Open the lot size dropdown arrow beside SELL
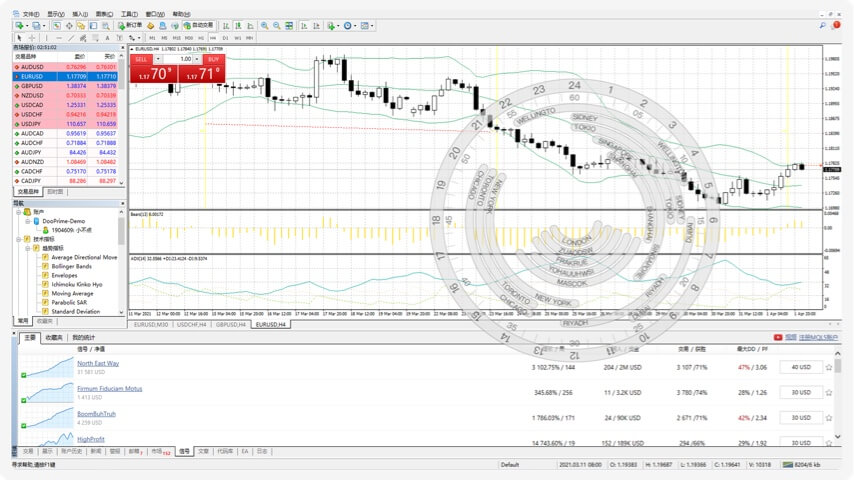 click(158, 60)
